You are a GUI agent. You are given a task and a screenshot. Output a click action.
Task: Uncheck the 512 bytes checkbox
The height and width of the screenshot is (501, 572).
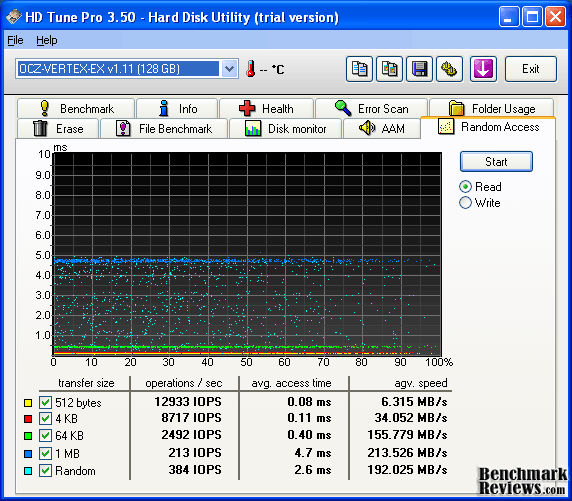[45, 402]
